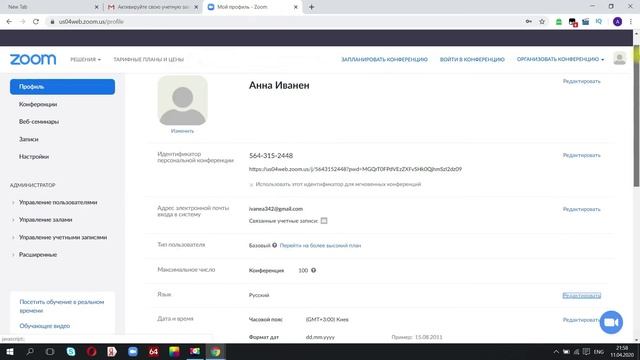Open Веб-семинары in the sidebar

[39, 122]
